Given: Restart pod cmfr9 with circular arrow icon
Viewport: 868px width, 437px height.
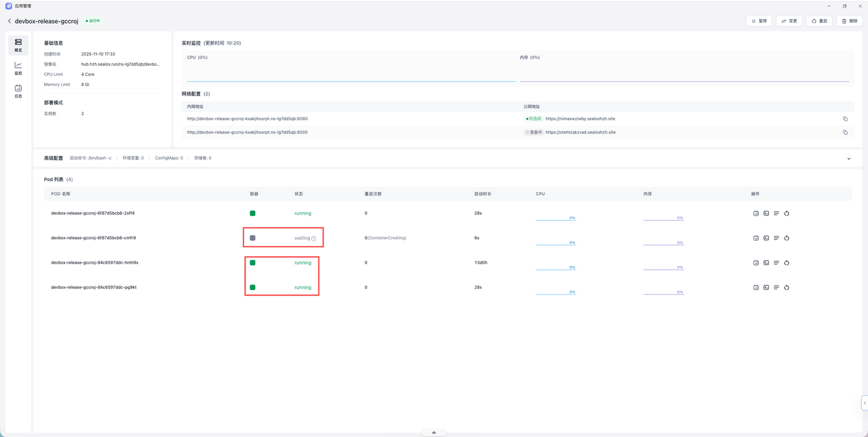Looking at the screenshot, I should click(x=787, y=238).
